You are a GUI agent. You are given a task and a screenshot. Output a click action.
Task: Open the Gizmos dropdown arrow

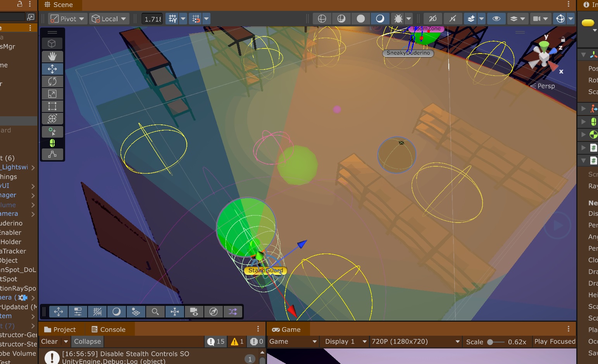[571, 19]
